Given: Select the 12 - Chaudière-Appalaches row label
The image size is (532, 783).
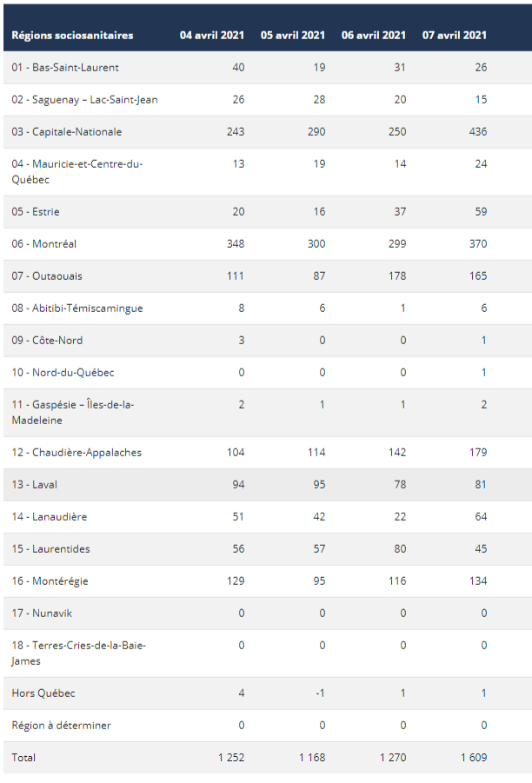Looking at the screenshot, I should tap(76, 453).
